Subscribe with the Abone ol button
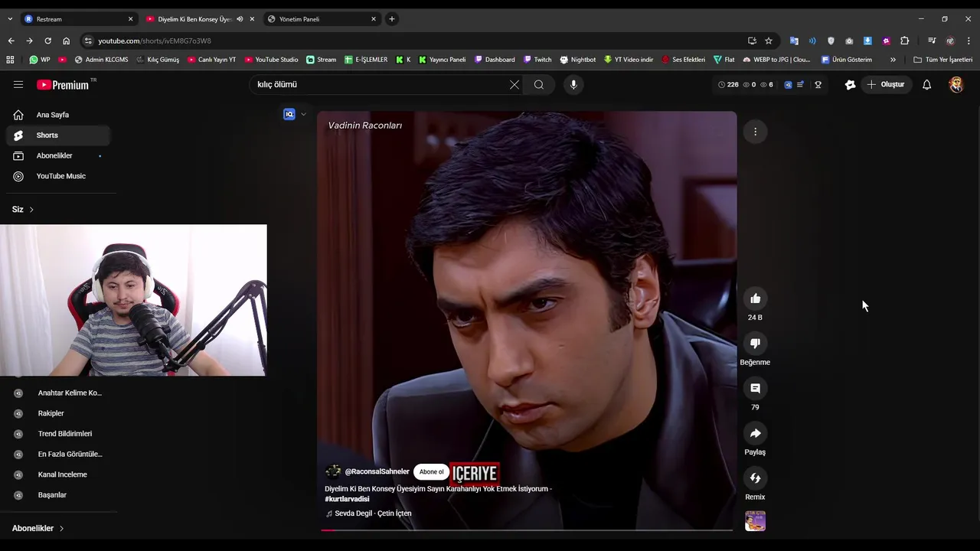 (x=431, y=472)
